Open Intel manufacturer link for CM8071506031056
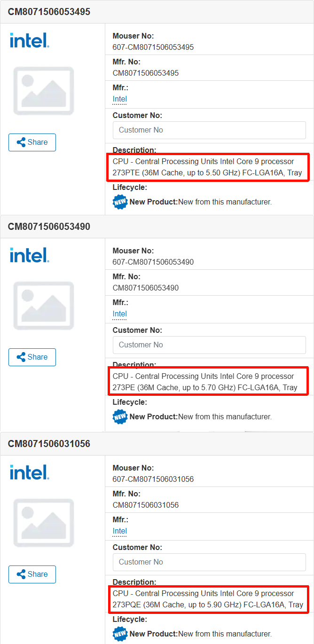The image size is (314, 644). 120,531
